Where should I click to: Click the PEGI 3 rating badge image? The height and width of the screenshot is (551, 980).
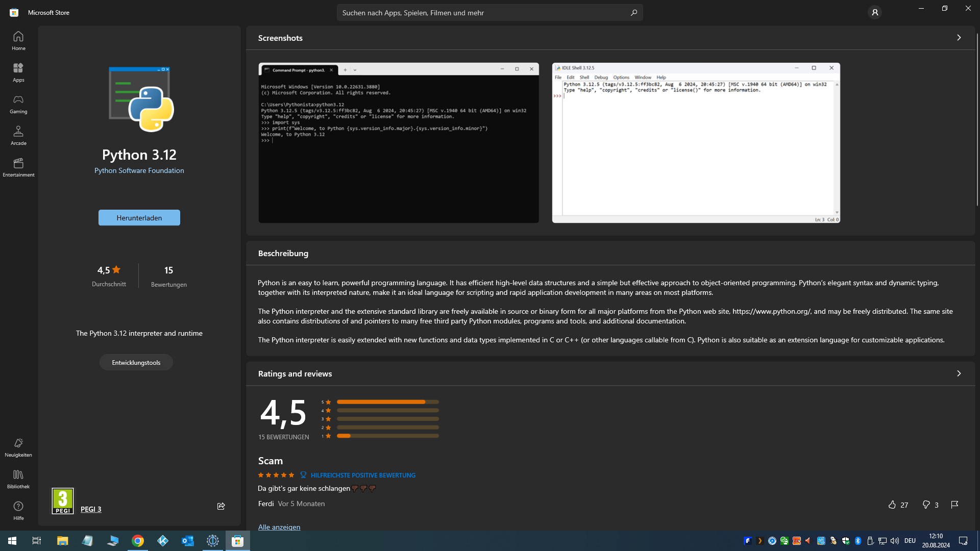(x=63, y=501)
